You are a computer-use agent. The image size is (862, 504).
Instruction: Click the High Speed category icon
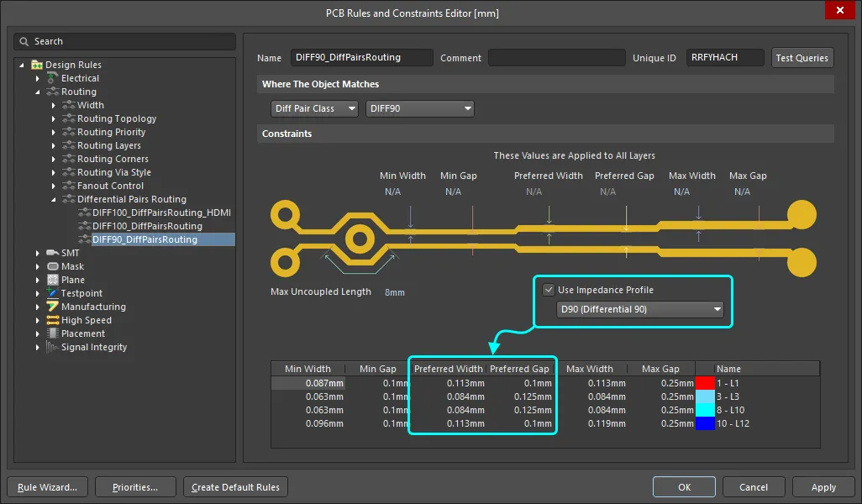coord(53,320)
